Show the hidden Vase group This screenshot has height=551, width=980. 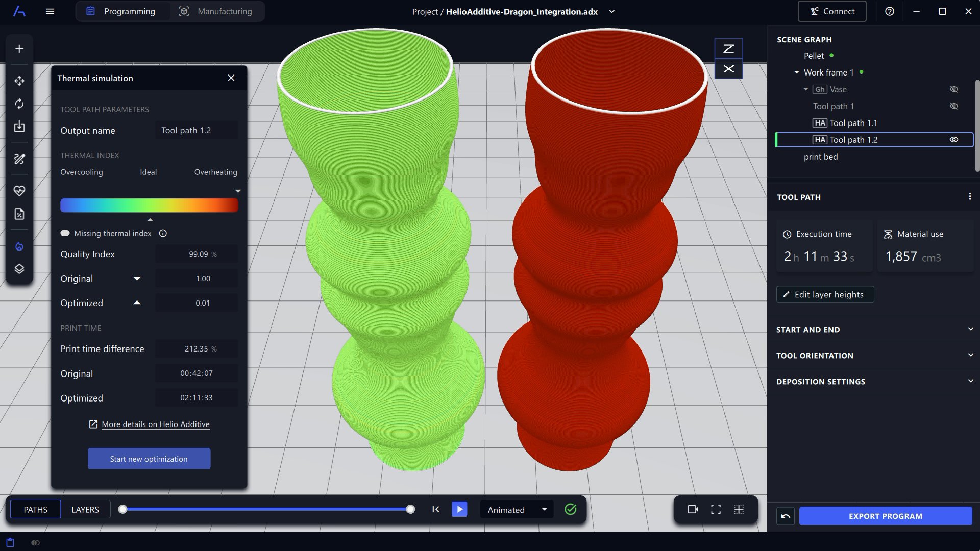tap(954, 89)
